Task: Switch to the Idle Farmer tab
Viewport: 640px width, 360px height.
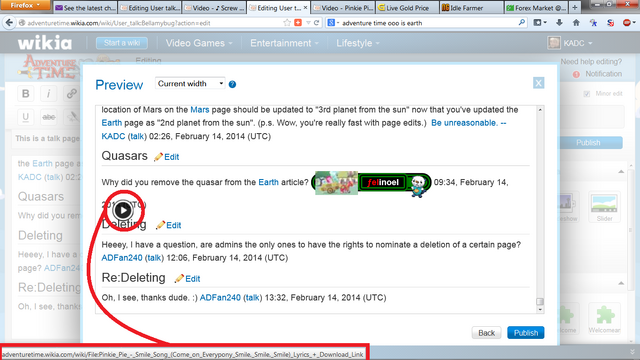Action: [x=471, y=8]
